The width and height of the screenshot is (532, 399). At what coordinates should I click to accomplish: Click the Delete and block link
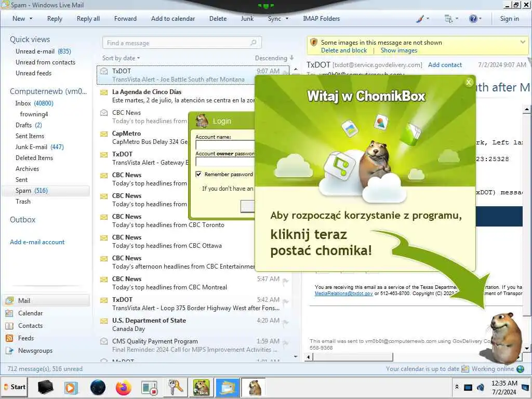tap(344, 50)
